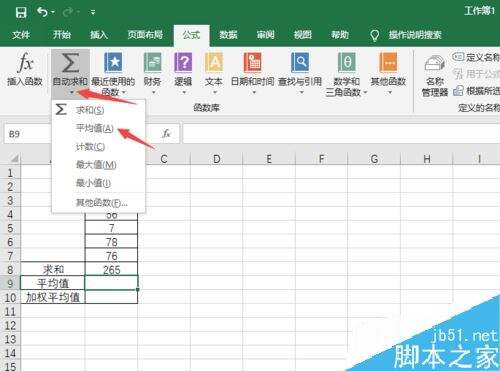Open the 数学和三角函数 icon

click(x=347, y=62)
